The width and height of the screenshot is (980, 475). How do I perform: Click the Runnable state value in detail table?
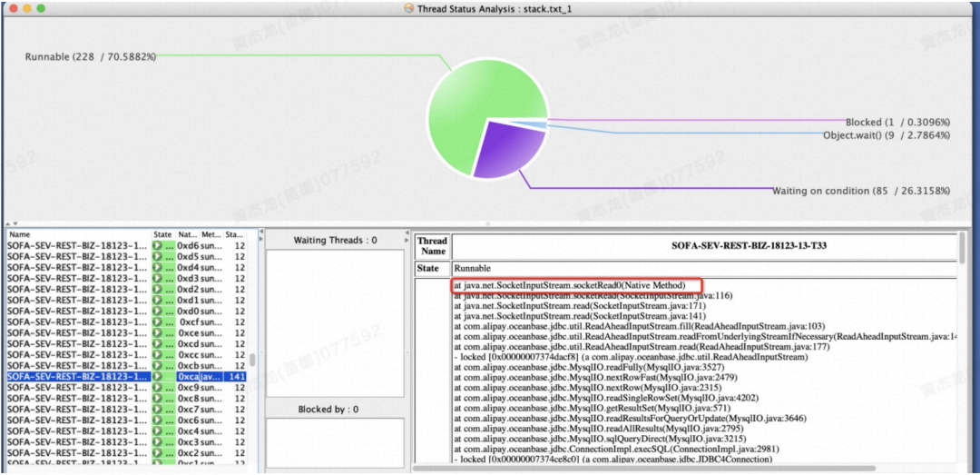pyautogui.click(x=472, y=269)
